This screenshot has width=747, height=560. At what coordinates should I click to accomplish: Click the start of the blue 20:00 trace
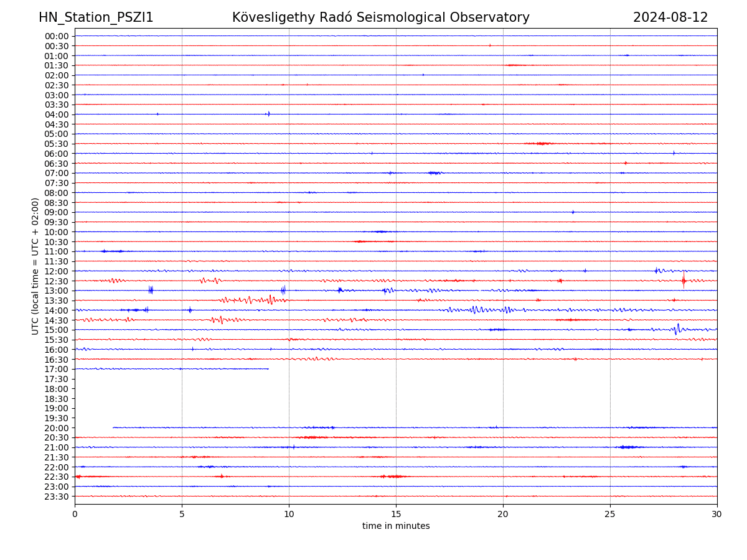coord(113,427)
